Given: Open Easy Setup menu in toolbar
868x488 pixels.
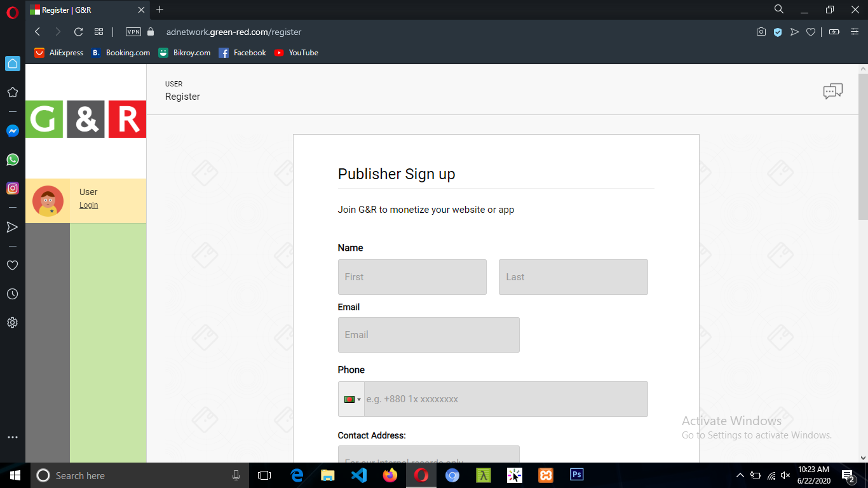Looking at the screenshot, I should pos(855,32).
